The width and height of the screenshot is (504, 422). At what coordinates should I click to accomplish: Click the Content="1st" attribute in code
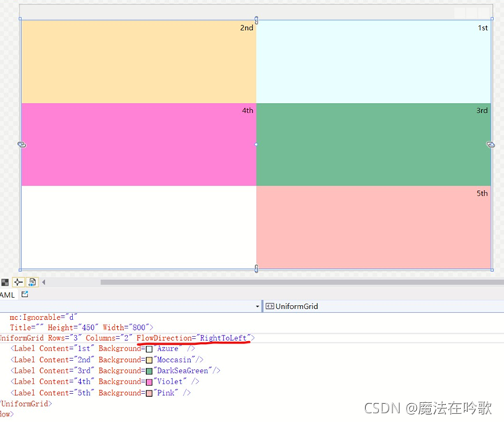click(67, 349)
